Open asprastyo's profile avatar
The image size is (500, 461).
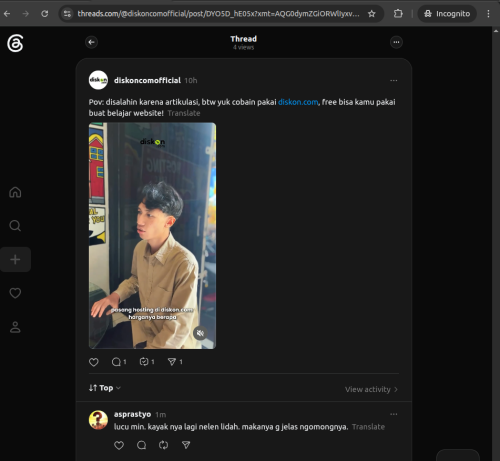coord(98,420)
